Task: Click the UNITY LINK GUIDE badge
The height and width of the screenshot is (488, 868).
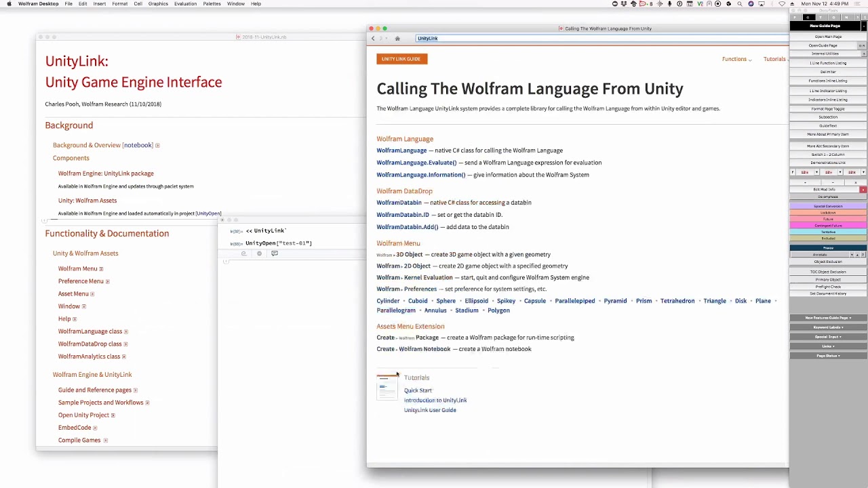Action: pos(401,59)
